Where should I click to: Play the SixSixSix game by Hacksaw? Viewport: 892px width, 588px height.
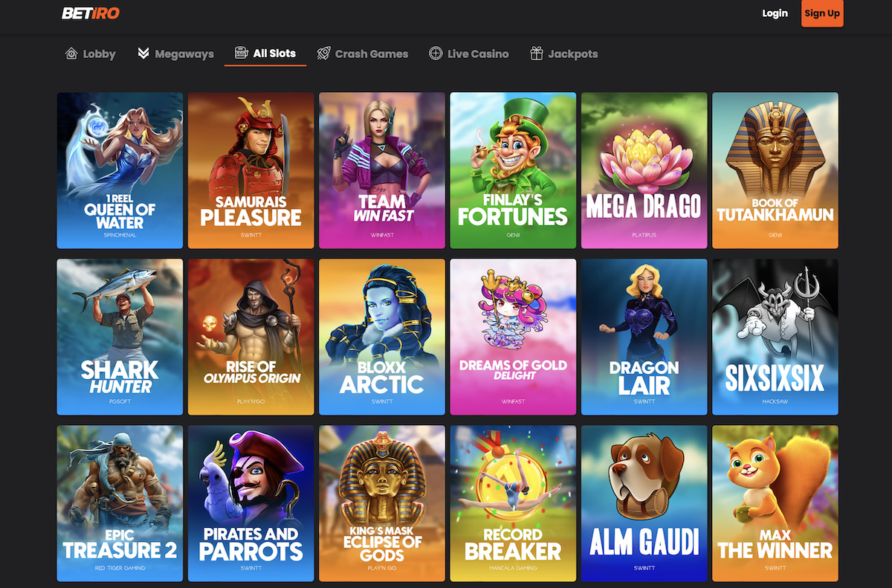pos(775,337)
